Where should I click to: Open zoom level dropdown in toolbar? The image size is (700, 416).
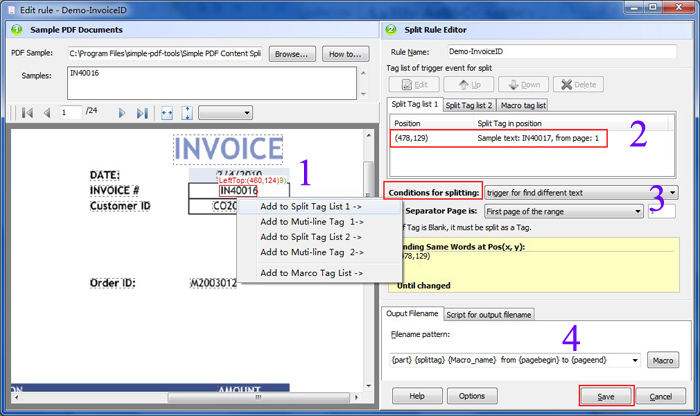coord(225,113)
